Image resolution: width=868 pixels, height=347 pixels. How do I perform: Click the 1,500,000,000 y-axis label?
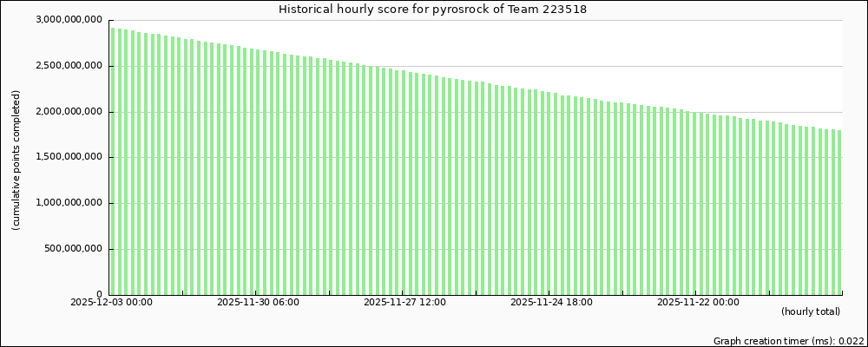click(x=67, y=157)
